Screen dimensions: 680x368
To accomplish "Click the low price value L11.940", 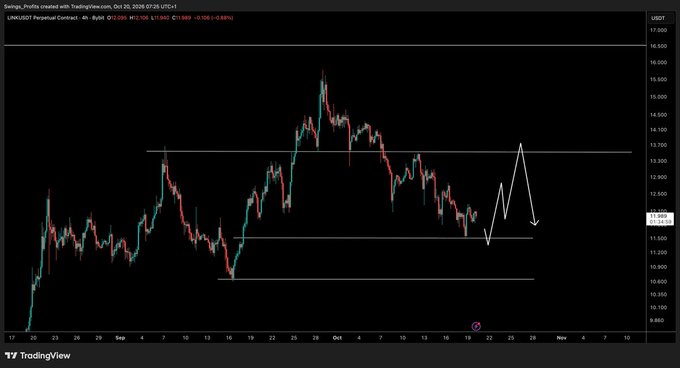I will [x=160, y=18].
